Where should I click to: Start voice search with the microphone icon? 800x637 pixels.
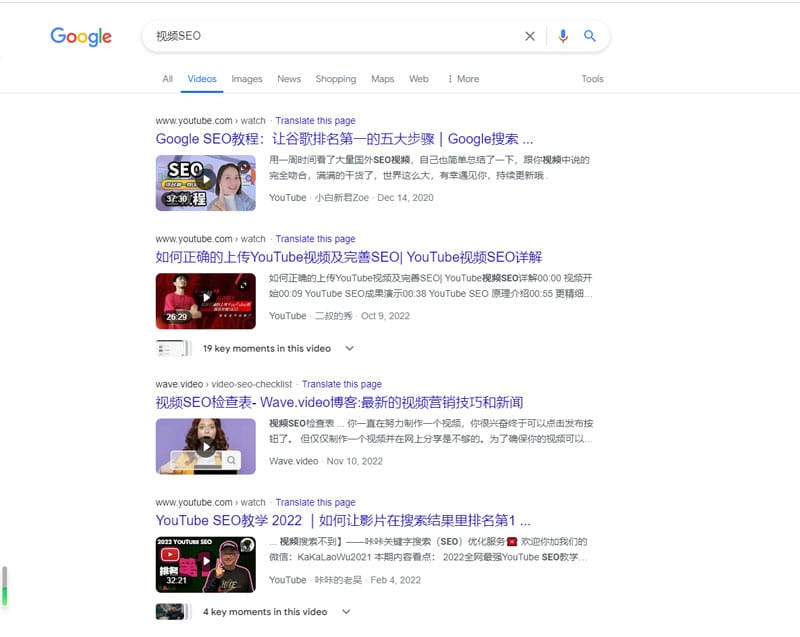pos(563,36)
